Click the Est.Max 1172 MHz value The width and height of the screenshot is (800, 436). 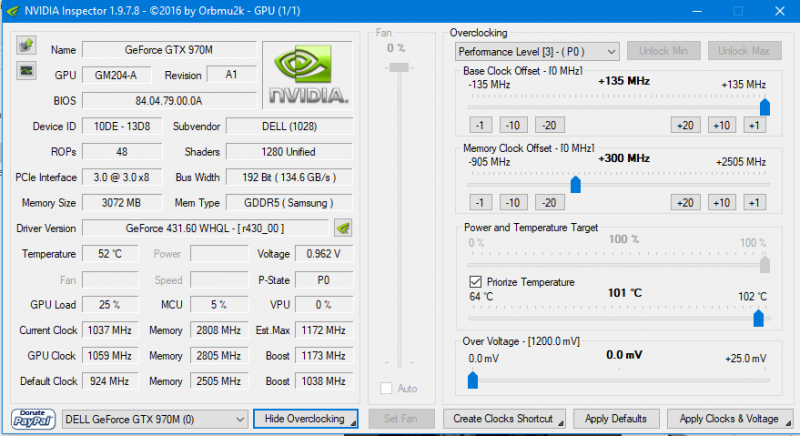(x=323, y=330)
